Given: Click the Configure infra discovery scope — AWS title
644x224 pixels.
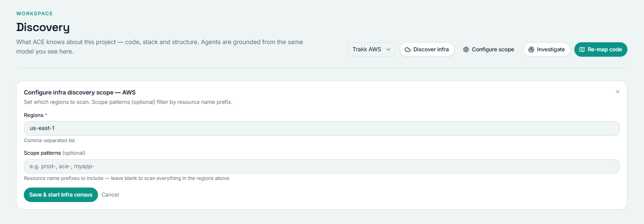Looking at the screenshot, I should tap(80, 93).
